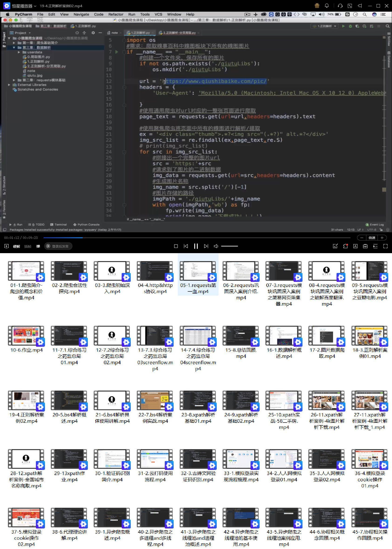Viewport: 392px width, 549px height.
Task: Adjust the volume slider
Action: [x=229, y=246]
